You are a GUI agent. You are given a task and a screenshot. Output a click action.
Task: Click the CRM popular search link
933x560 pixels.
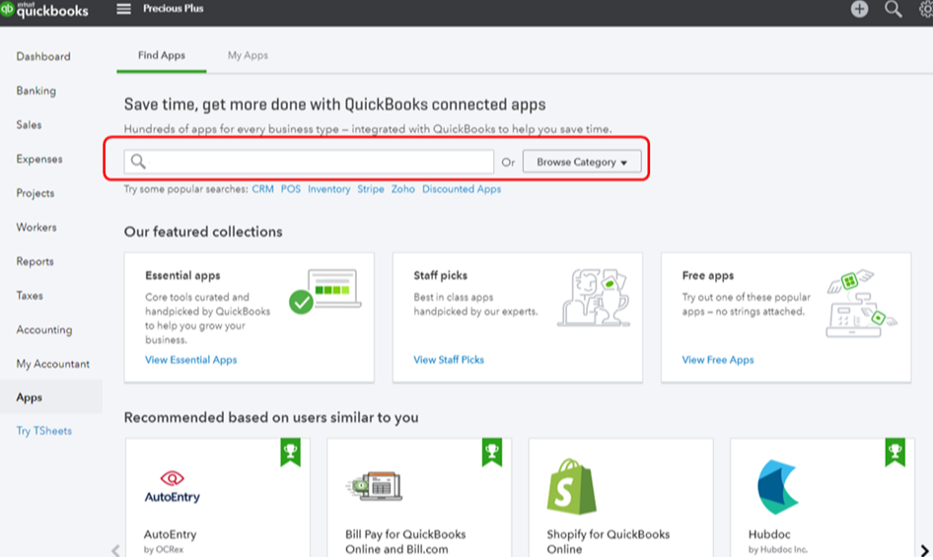point(262,188)
